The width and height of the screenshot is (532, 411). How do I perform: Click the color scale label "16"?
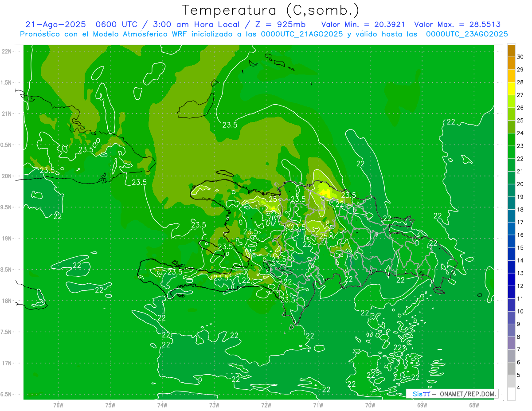520,235
